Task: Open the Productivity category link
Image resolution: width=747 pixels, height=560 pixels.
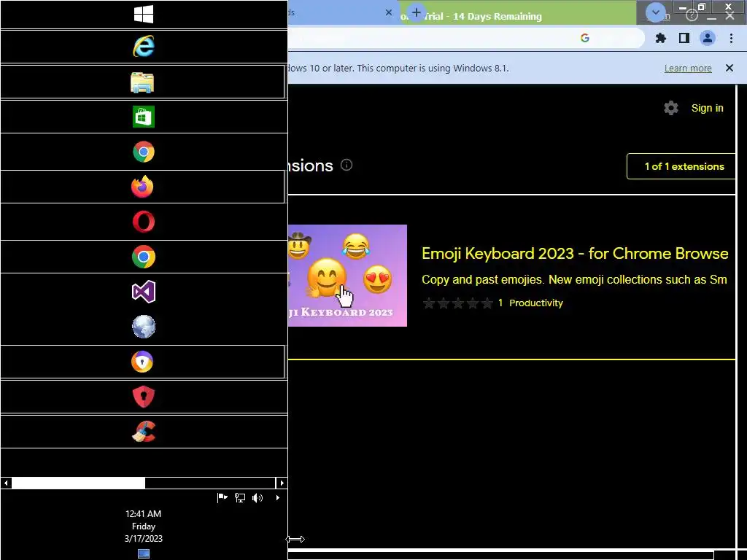Action: pos(536,303)
